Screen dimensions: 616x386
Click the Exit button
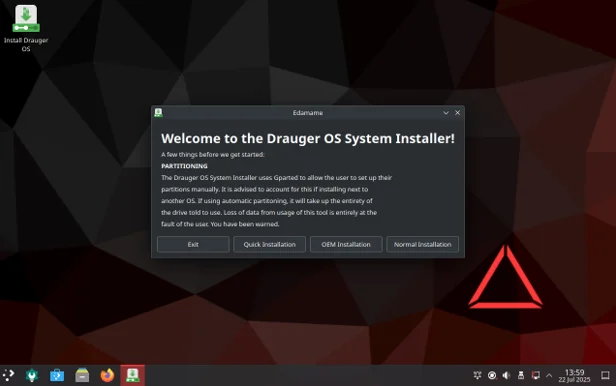(x=193, y=244)
